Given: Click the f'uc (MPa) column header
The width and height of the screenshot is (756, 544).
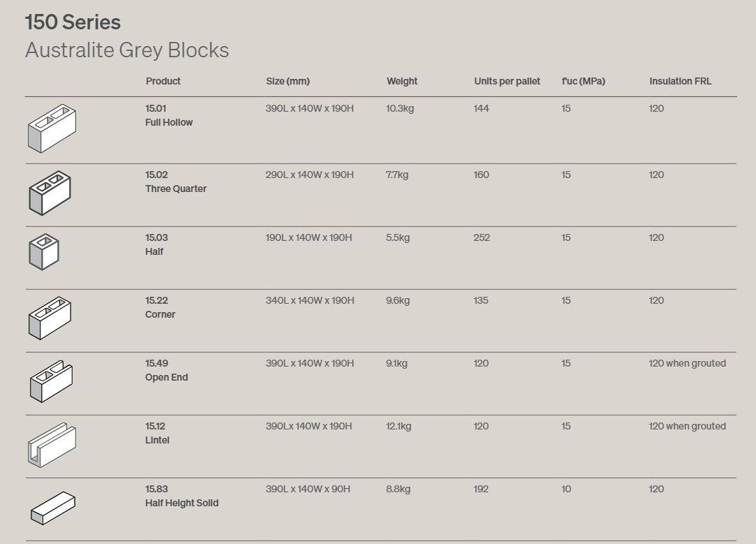Looking at the screenshot, I should pos(583,81).
